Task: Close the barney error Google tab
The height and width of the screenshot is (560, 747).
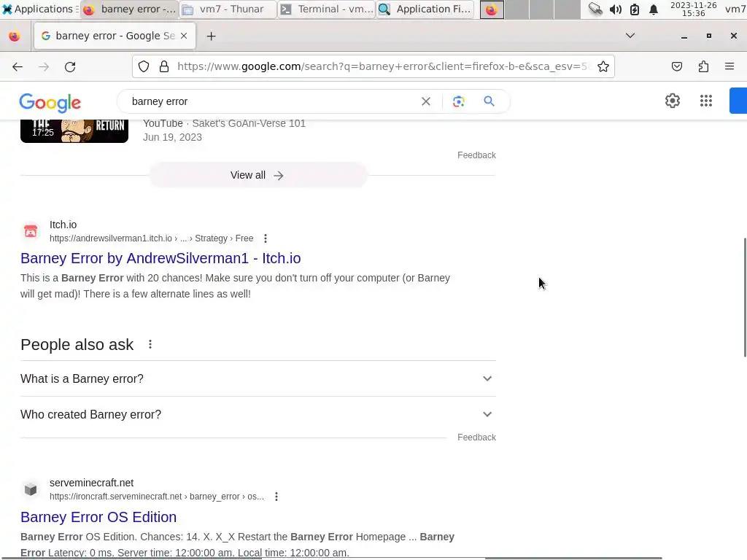Action: 184,36
